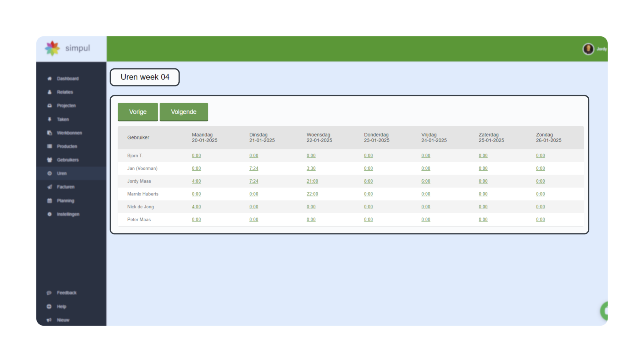The image size is (644, 362).
Task: Open Jordy Maas Donderdag 8:00 hours
Action: pos(368,181)
